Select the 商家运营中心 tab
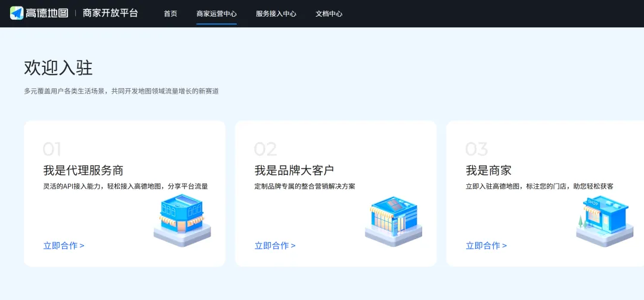This screenshot has height=300, width=644. pyautogui.click(x=216, y=14)
